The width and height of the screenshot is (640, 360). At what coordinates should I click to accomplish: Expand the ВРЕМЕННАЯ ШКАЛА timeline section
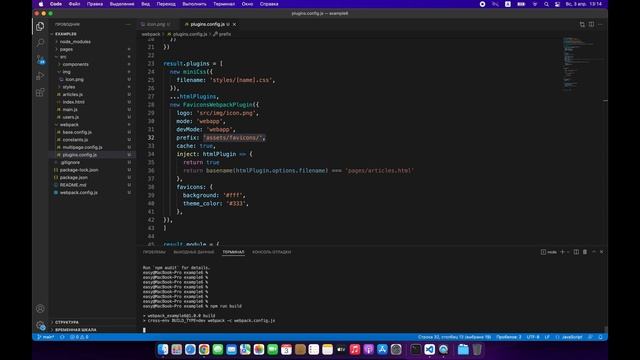pyautogui.click(x=76, y=330)
